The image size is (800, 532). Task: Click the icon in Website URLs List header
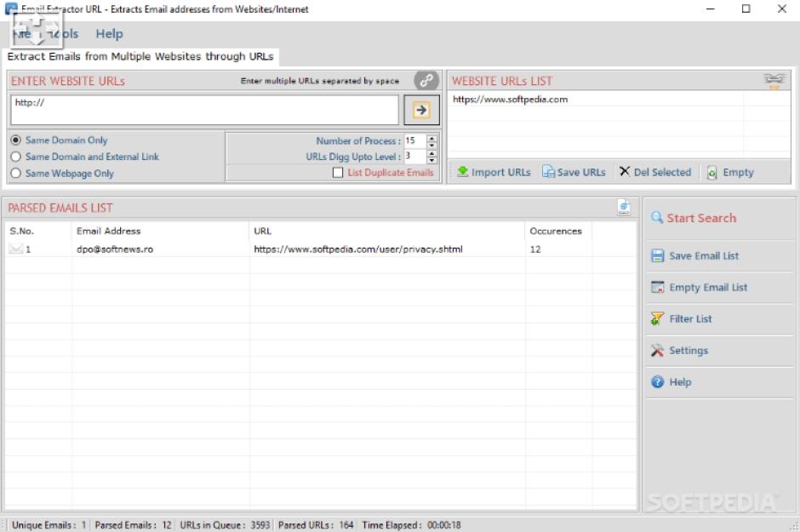(x=774, y=81)
